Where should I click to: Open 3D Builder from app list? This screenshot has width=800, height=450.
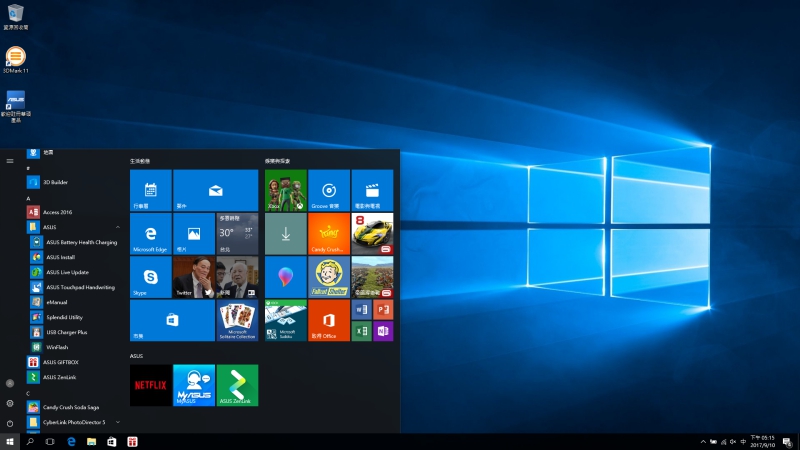tap(74, 182)
